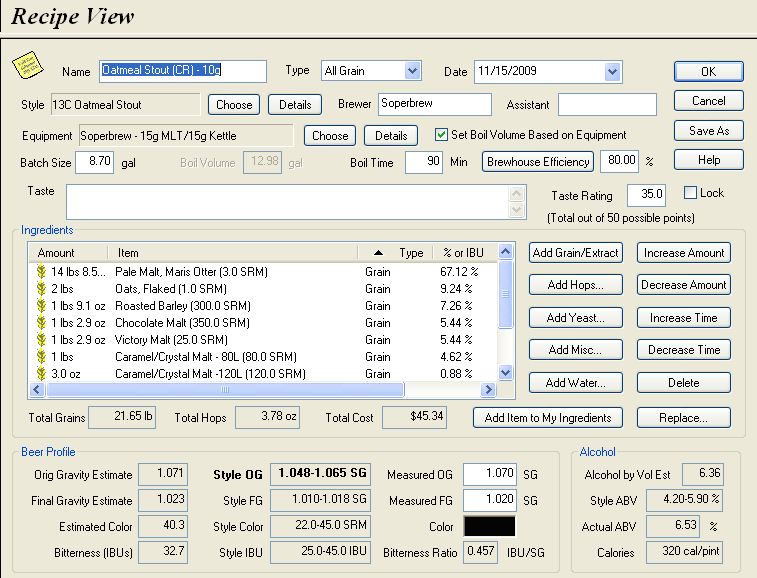Click ingredients list scroll up arrow
Image resolution: width=757 pixels, height=578 pixels.
click(505, 252)
